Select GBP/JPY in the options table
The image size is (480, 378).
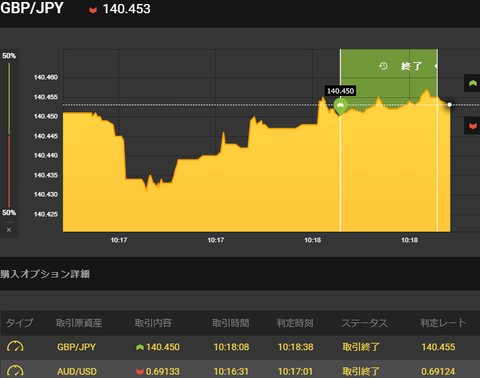(x=76, y=347)
